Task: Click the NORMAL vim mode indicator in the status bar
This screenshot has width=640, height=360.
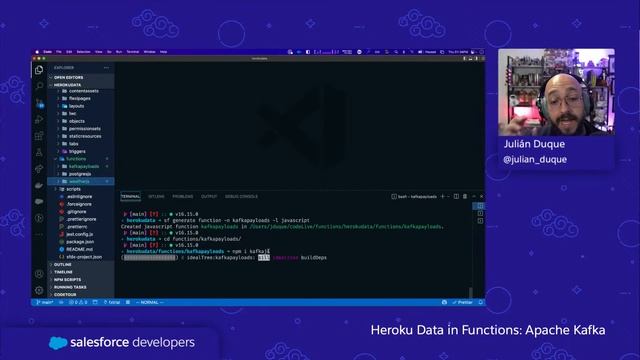Action: click(149, 302)
